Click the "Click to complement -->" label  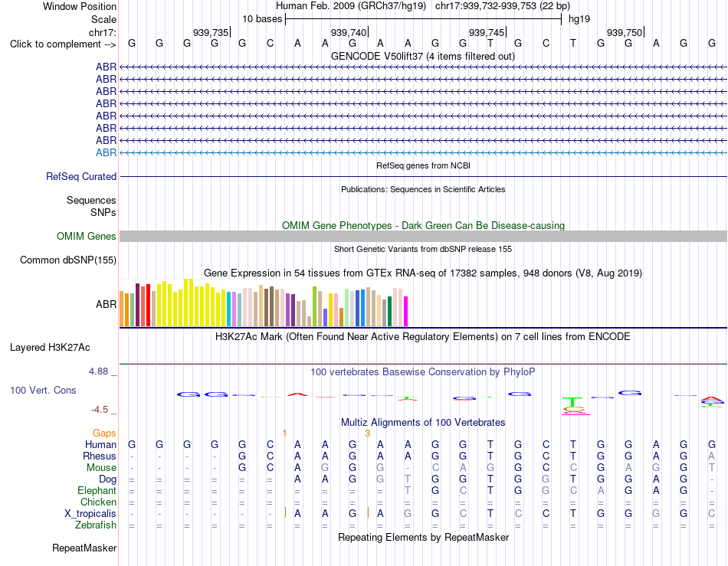click(63, 44)
